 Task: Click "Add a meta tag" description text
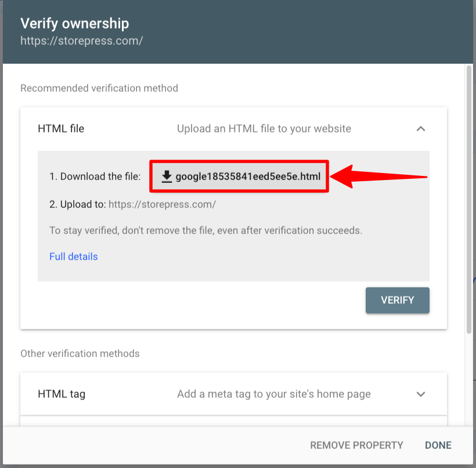click(274, 394)
